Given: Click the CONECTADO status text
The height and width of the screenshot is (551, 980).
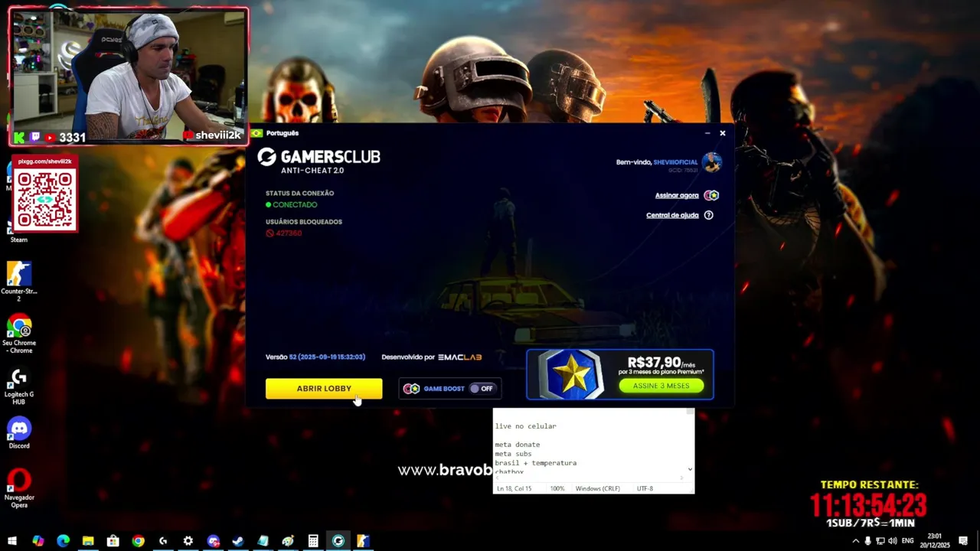Looking at the screenshot, I should pos(295,205).
